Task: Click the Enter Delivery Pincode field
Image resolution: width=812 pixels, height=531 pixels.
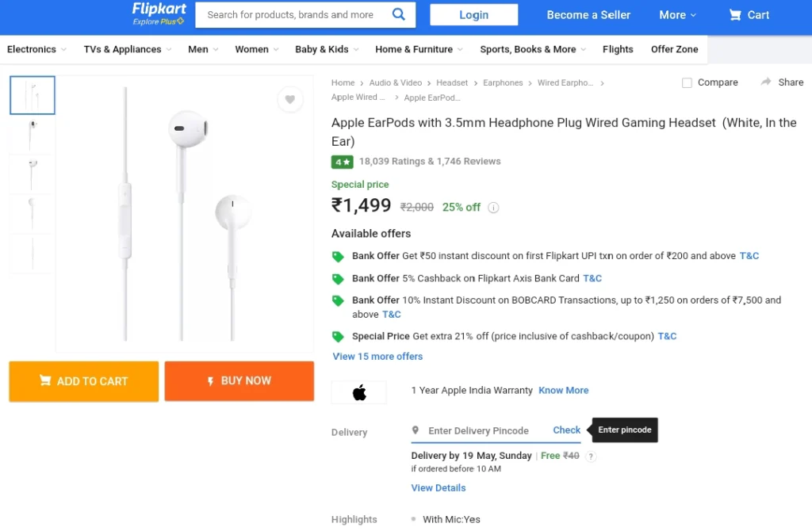Action: point(478,430)
